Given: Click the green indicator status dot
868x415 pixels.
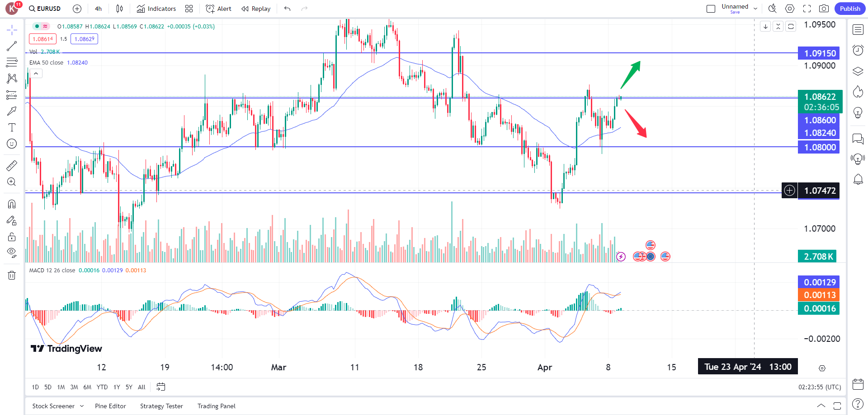Looking at the screenshot, I should tap(36, 26).
